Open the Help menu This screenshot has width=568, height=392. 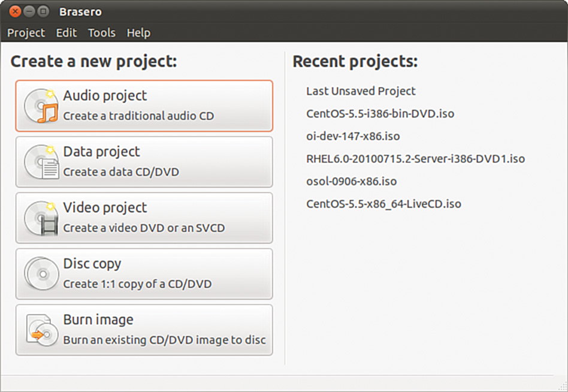pos(138,33)
